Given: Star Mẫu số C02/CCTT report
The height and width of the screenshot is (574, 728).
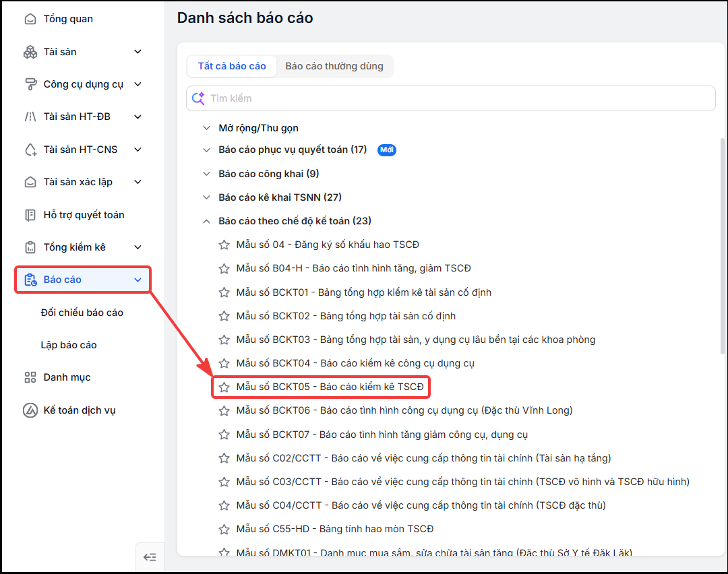Looking at the screenshot, I should pos(224,458).
